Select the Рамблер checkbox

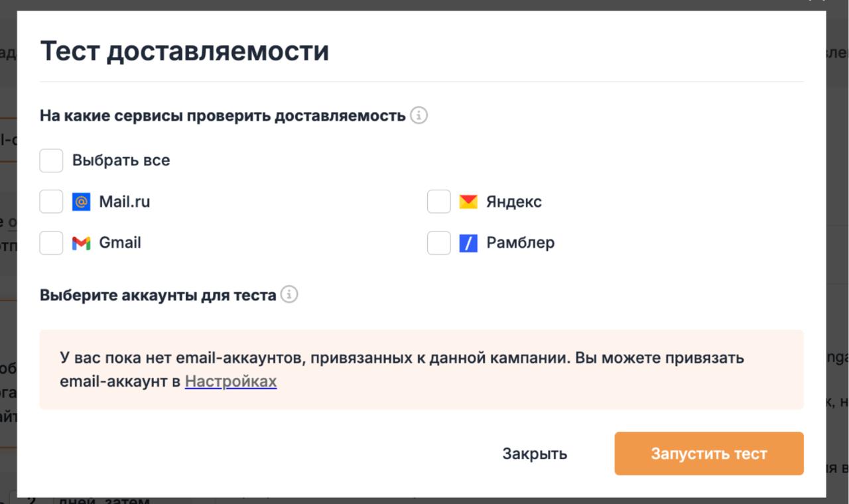pyautogui.click(x=438, y=243)
